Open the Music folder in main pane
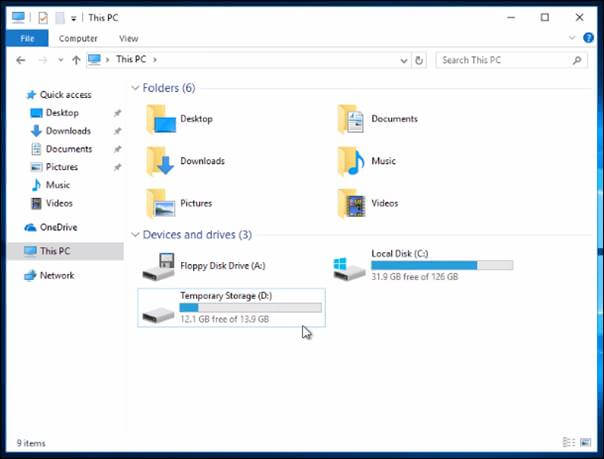The height and width of the screenshot is (459, 604). click(367, 161)
